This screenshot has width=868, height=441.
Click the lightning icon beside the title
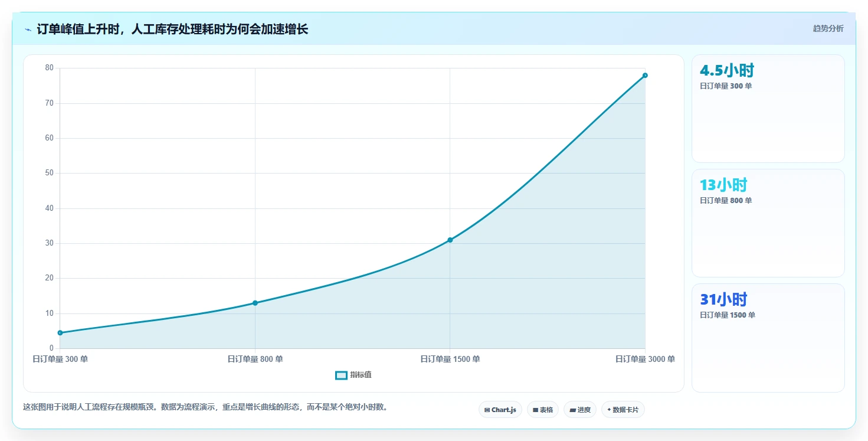pyautogui.click(x=28, y=30)
